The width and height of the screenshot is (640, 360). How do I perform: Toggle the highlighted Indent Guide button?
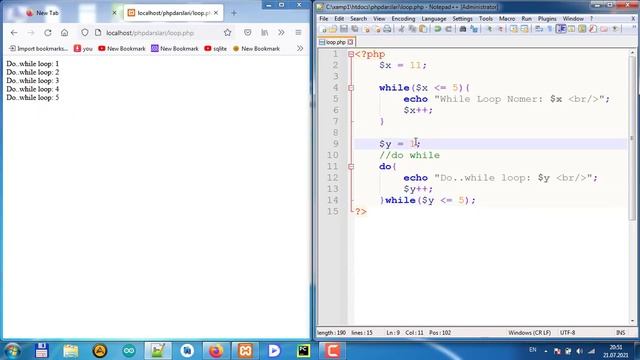pos(561,29)
